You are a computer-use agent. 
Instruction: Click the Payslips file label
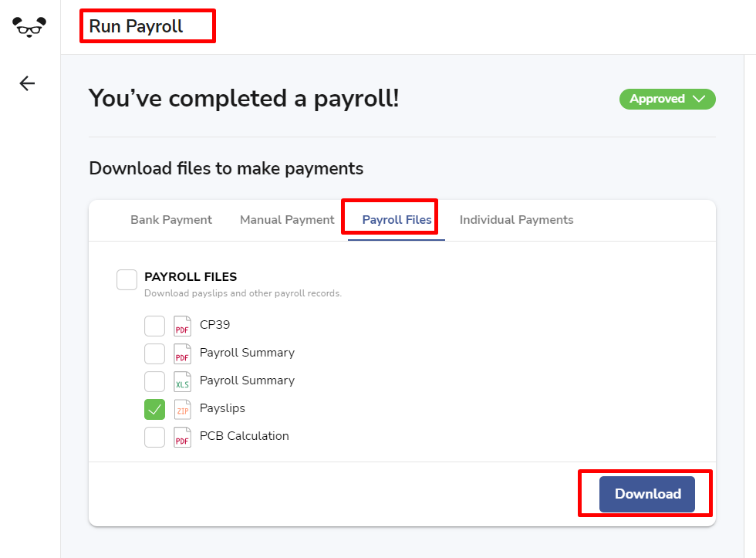(222, 408)
